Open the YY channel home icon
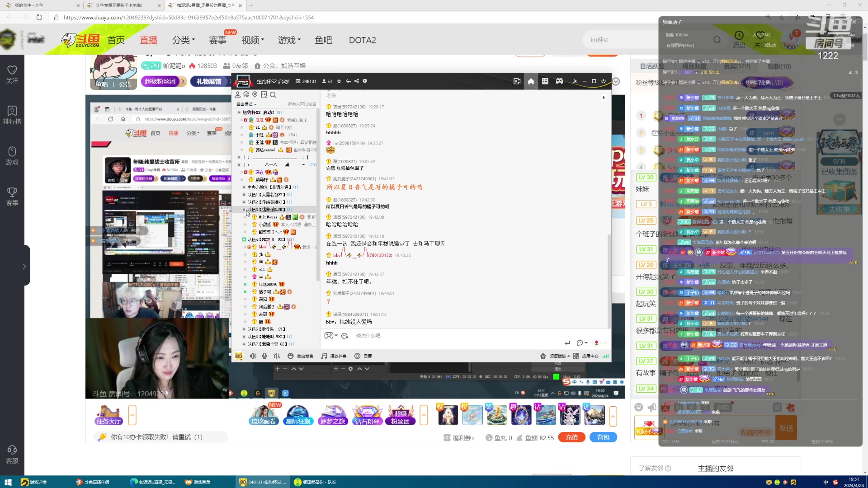The image size is (868, 488). coord(531,81)
